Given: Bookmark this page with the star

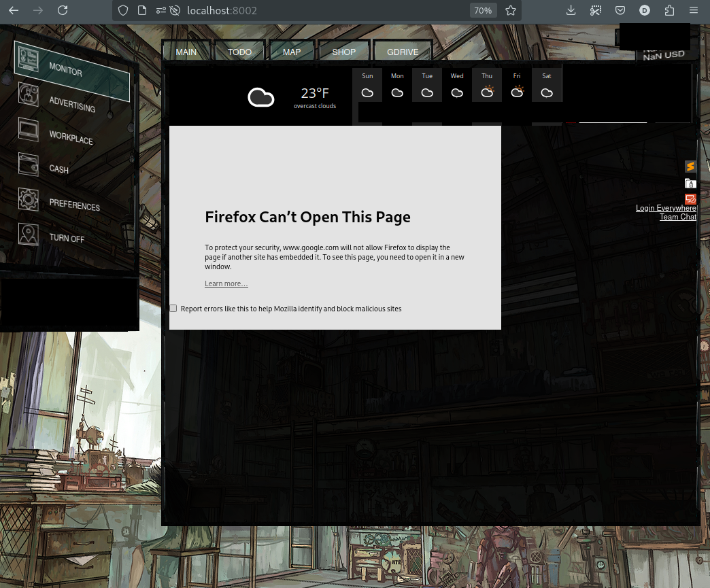Looking at the screenshot, I should [511, 10].
